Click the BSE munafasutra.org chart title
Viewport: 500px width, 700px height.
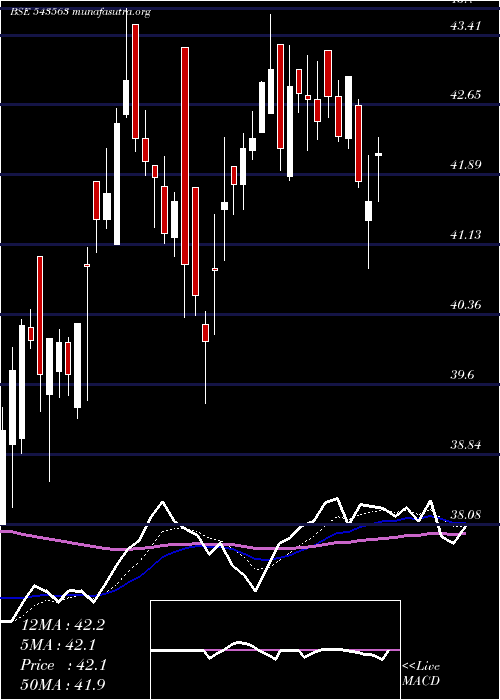(80, 12)
